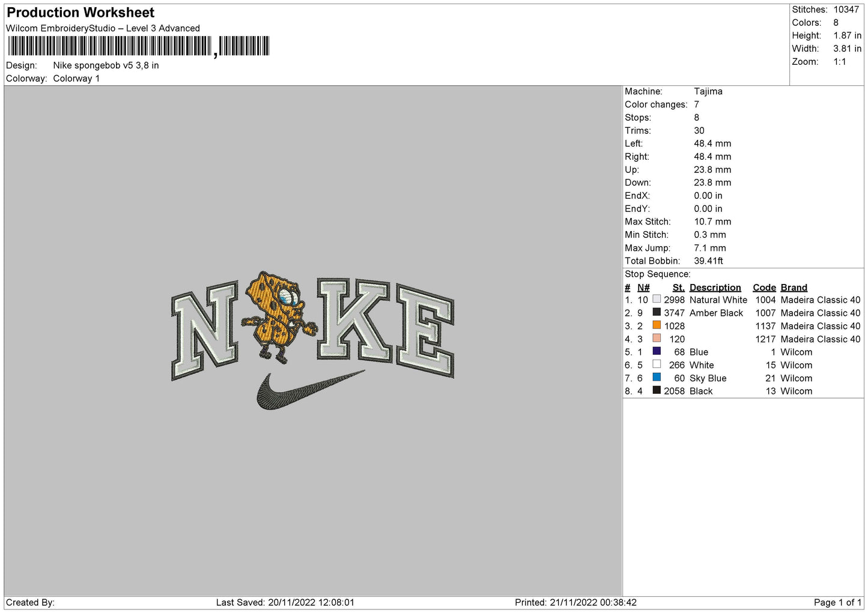Click thread code 1007
The image size is (868, 613).
pyautogui.click(x=765, y=313)
